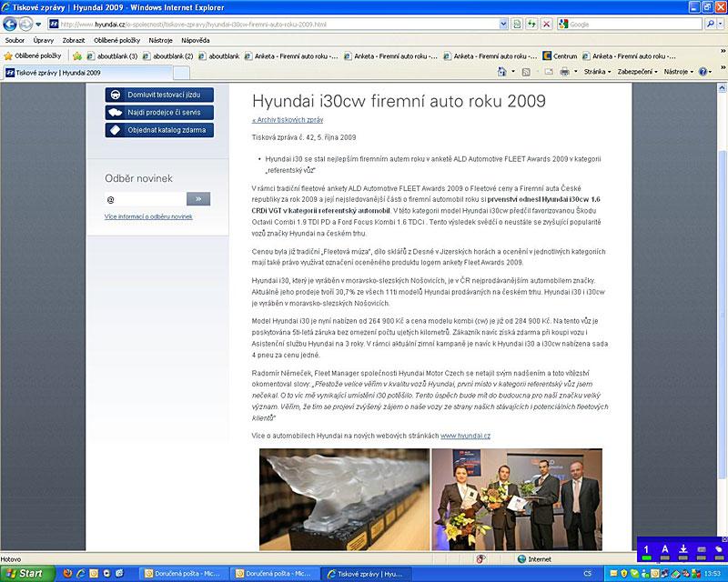The height and width of the screenshot is (582, 728).
Task: Switch to Tiskové zprávy taskbar window
Action: click(367, 574)
